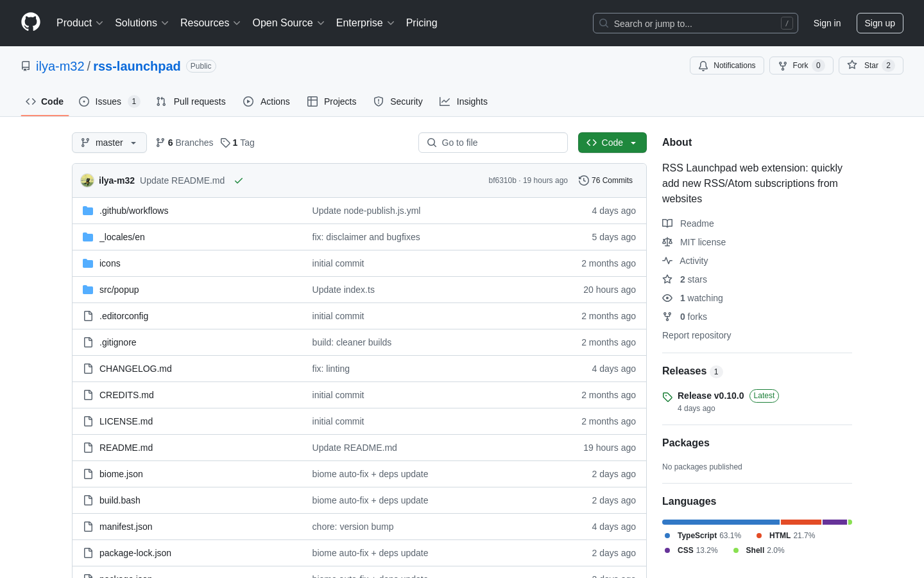The width and height of the screenshot is (924, 578).
Task: Open the package-lock.json file
Action: [x=135, y=553]
